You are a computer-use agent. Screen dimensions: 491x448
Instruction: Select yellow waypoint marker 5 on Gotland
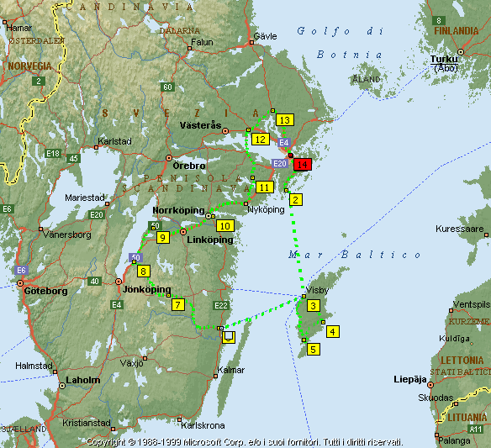point(314,350)
